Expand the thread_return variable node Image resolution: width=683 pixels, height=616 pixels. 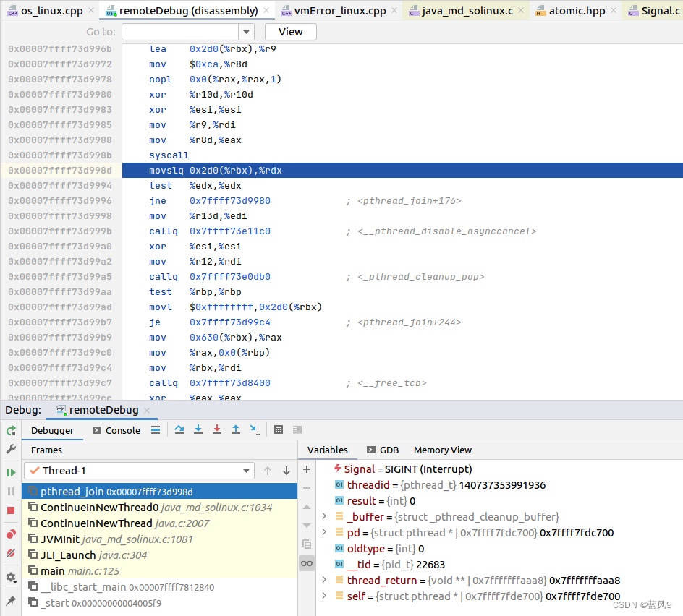coord(324,580)
